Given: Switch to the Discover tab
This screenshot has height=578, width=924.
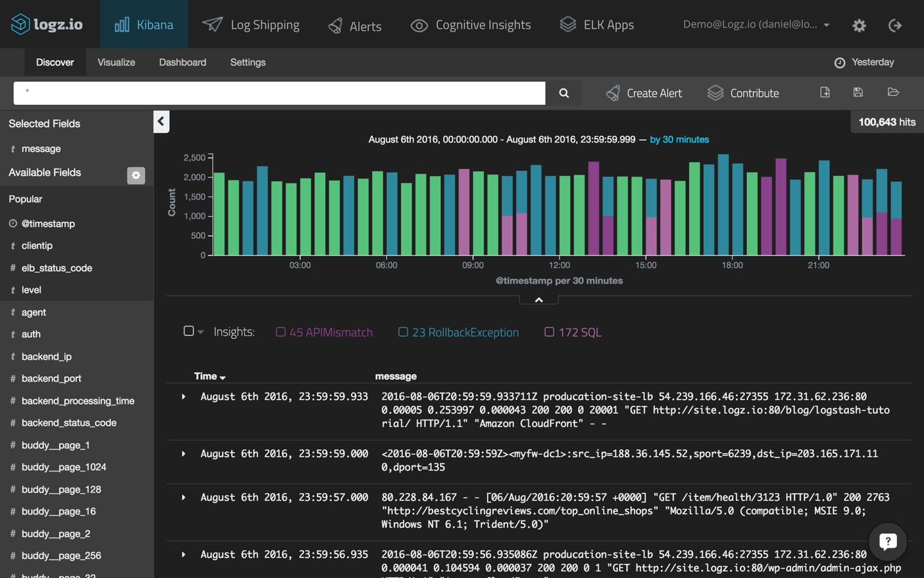Looking at the screenshot, I should pos(55,62).
